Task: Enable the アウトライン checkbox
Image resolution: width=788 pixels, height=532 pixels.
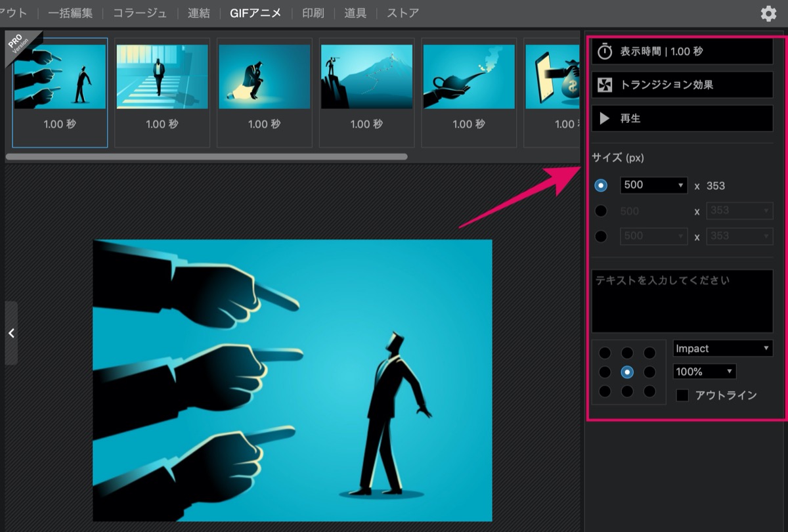Action: [x=683, y=395]
